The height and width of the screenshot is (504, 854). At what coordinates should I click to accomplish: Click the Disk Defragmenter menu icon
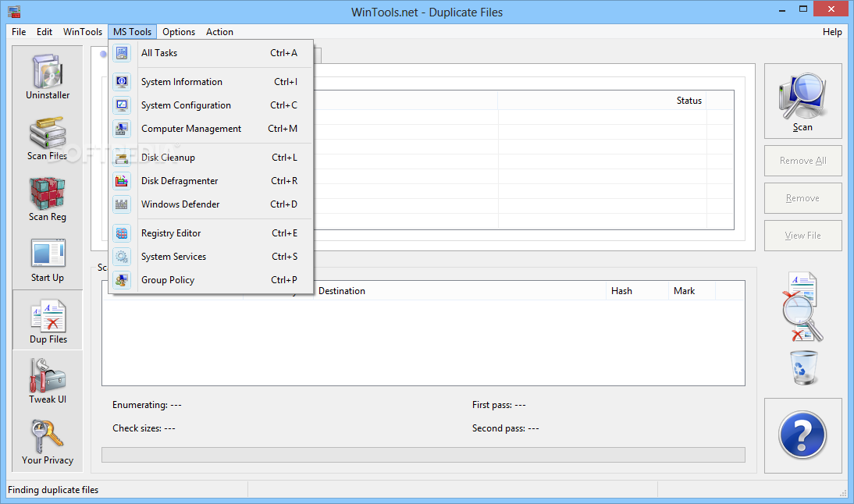(x=122, y=181)
